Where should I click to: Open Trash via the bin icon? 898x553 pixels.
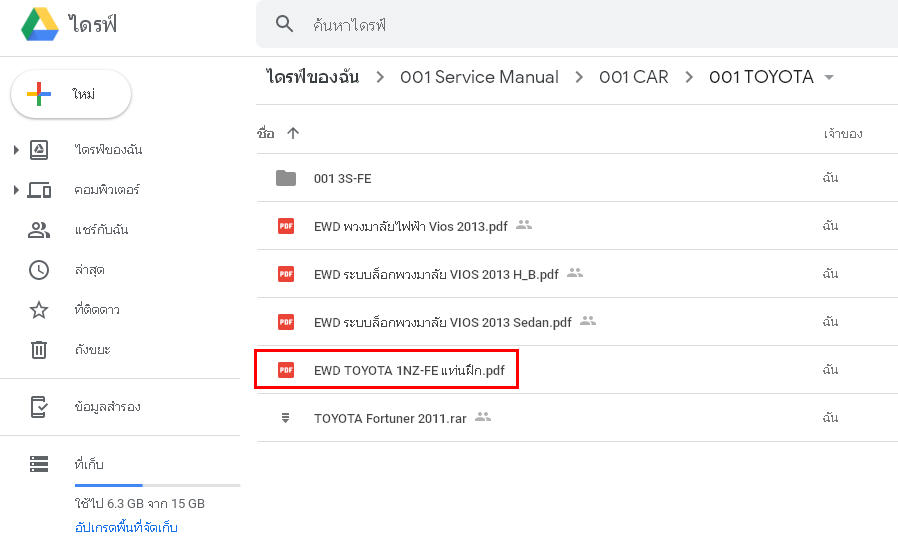coord(39,350)
